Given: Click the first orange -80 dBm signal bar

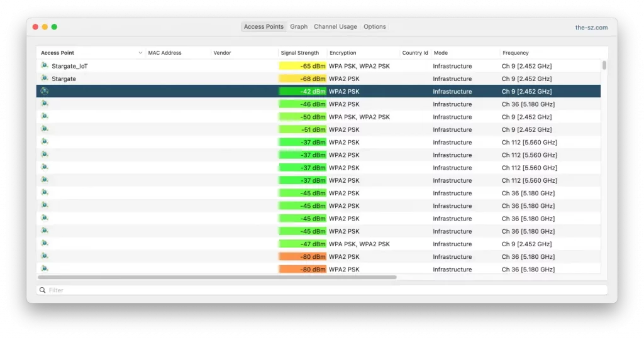Looking at the screenshot, I should tap(303, 256).
